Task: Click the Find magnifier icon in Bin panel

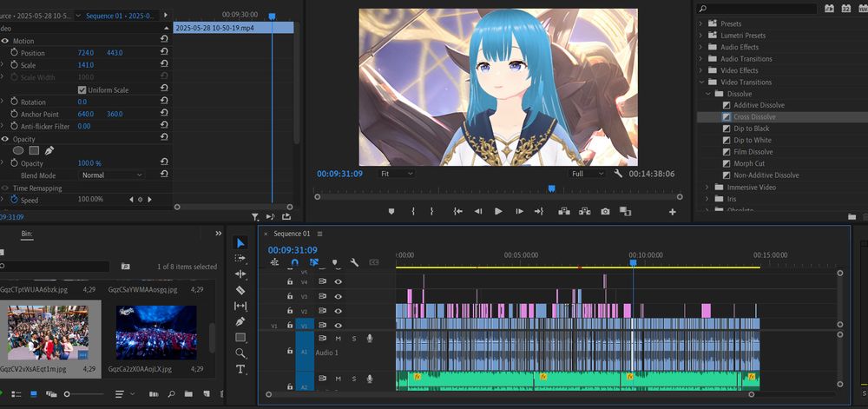Action: 171,394
